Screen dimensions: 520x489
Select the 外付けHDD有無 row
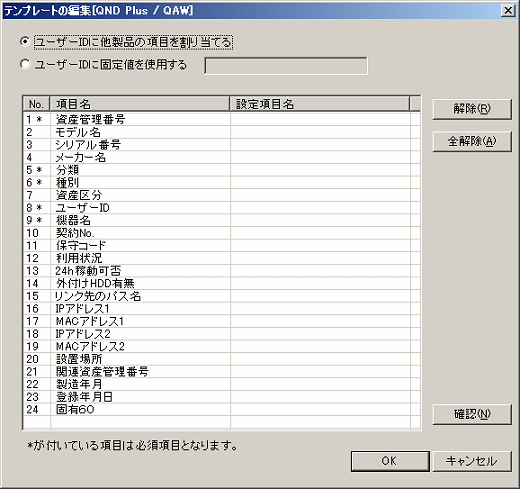point(217,283)
